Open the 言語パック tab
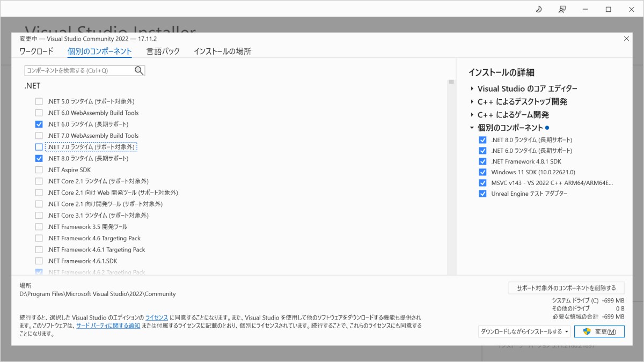The height and width of the screenshot is (362, 644). pos(163,51)
